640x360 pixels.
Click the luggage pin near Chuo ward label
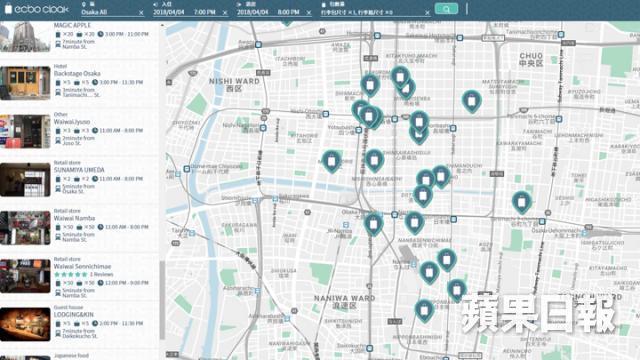coord(472,101)
